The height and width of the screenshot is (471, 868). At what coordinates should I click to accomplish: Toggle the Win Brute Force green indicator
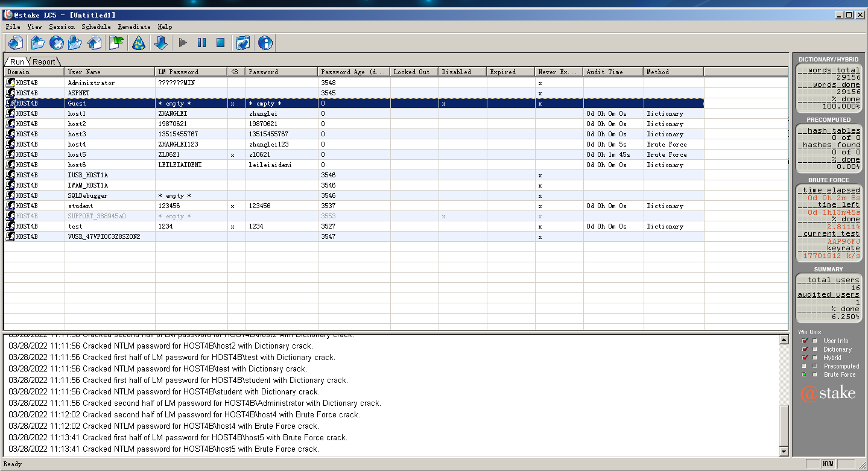(804, 375)
